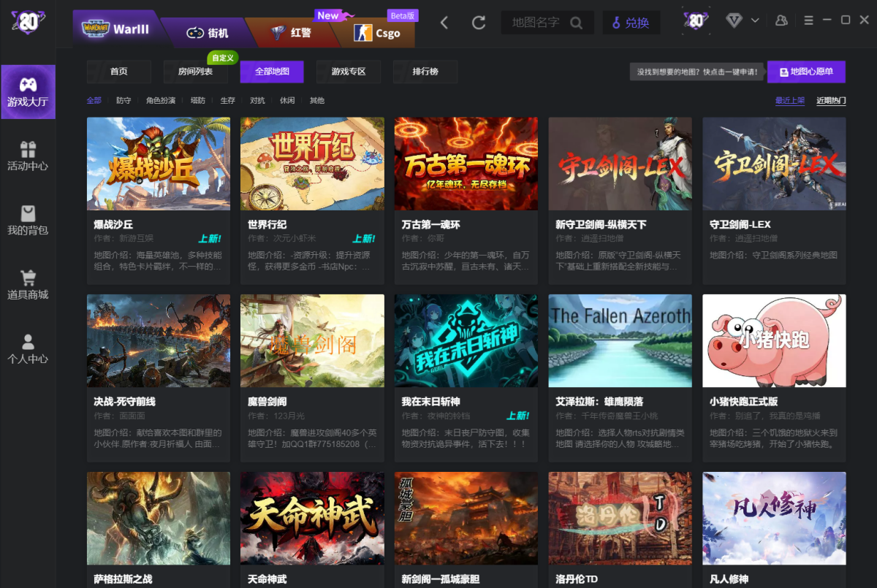877x588 pixels.
Task: Click the 兑换 redeem button
Action: point(631,23)
